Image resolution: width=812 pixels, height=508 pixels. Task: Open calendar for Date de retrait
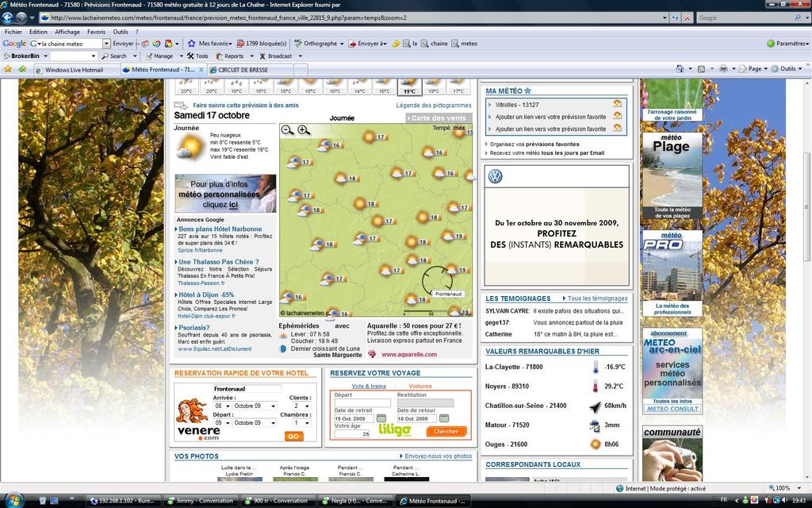pos(381,418)
